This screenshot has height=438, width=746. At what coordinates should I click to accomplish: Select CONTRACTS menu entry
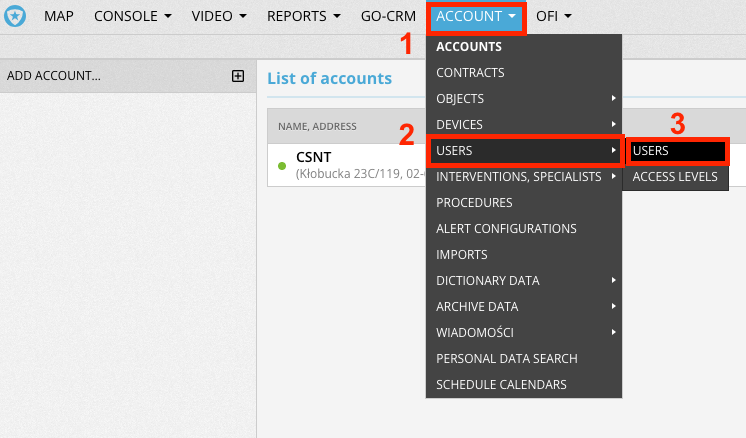[x=470, y=73]
